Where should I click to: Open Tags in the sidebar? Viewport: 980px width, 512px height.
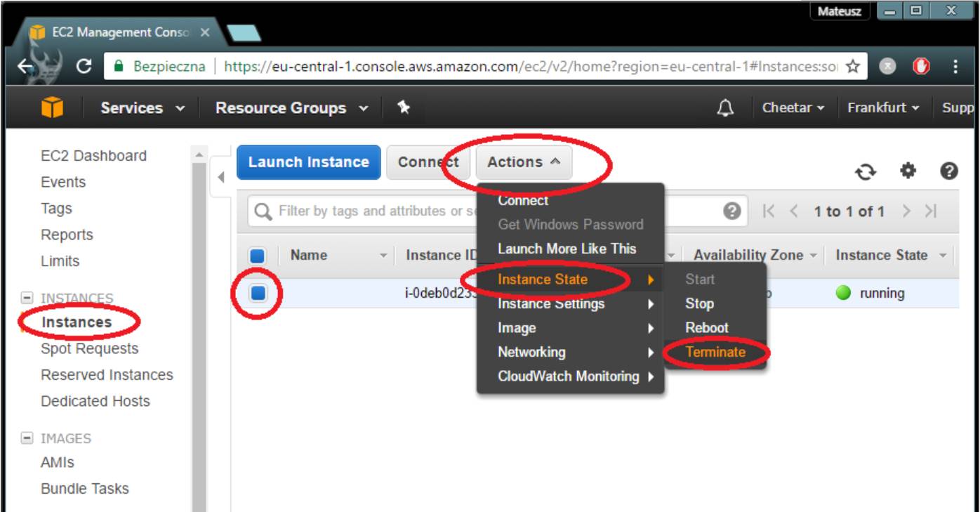(x=56, y=209)
